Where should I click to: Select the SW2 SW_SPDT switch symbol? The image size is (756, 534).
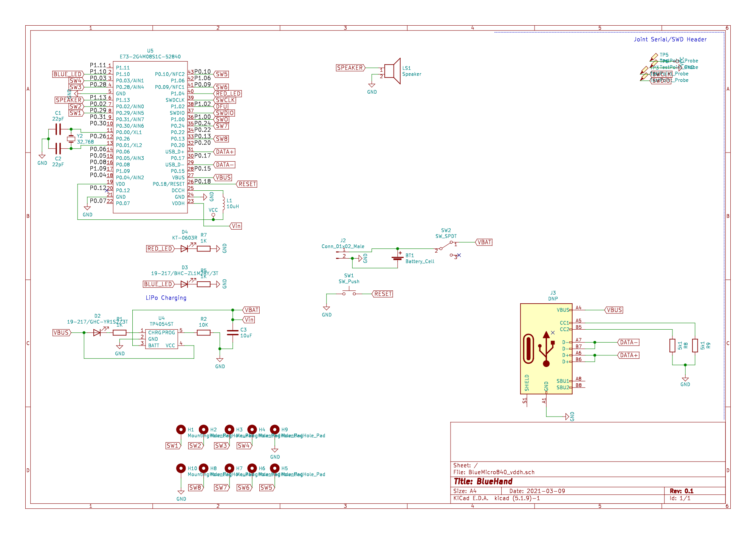click(x=446, y=248)
